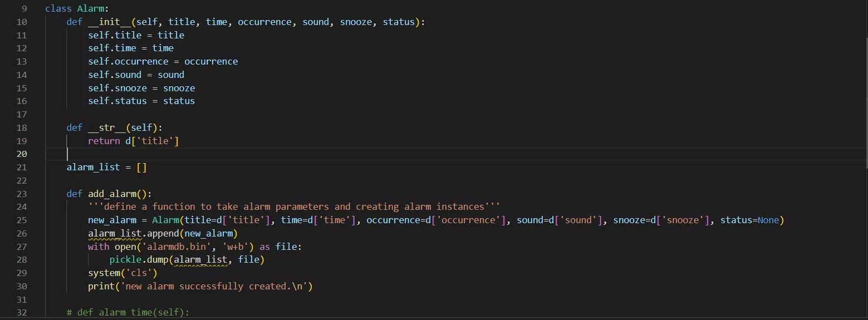Click line number 32 in the gutter
Image resolution: width=868 pixels, height=320 pixels.
click(x=22, y=313)
